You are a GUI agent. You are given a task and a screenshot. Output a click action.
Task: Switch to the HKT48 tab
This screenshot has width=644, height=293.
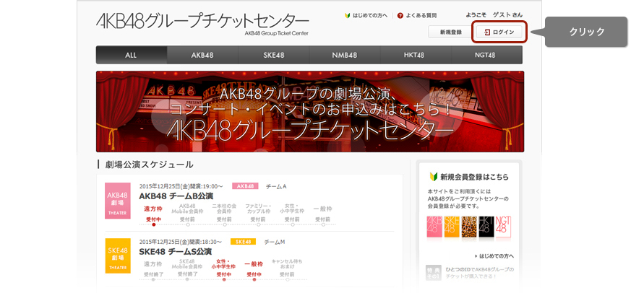pyautogui.click(x=416, y=55)
